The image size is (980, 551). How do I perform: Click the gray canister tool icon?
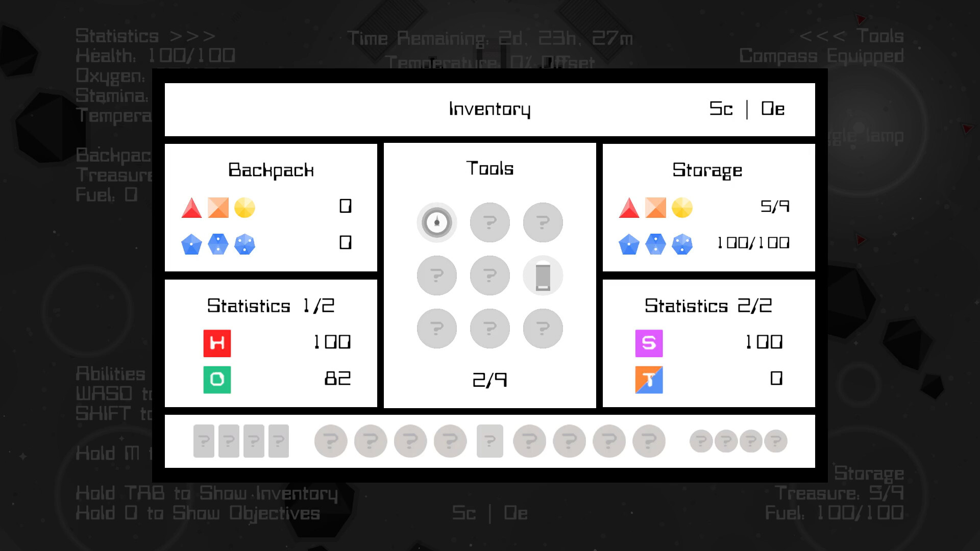[543, 275]
